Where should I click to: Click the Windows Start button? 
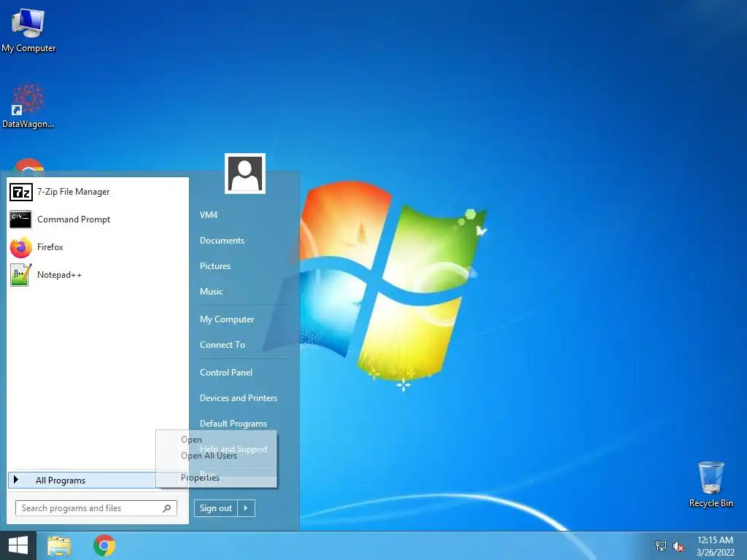coord(18,545)
